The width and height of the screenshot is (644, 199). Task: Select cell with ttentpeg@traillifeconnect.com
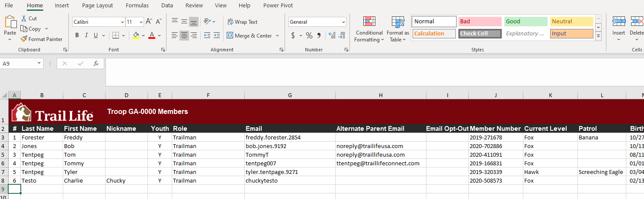point(381,163)
